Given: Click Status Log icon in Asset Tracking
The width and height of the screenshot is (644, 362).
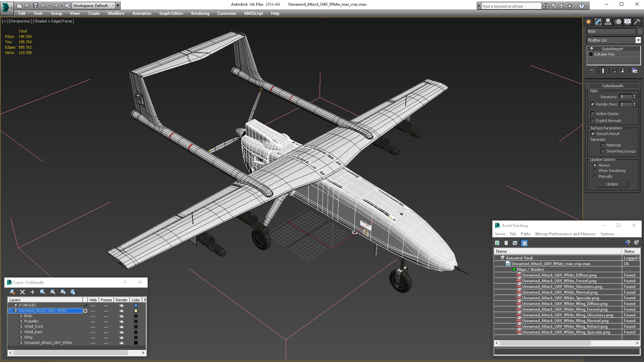Looking at the screenshot, I should [x=506, y=243].
